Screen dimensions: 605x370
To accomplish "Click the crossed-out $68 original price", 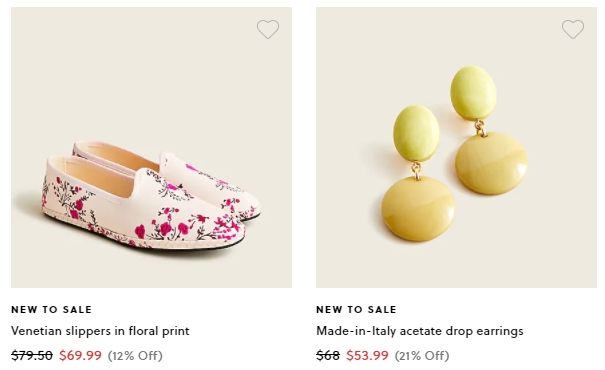I will [328, 355].
